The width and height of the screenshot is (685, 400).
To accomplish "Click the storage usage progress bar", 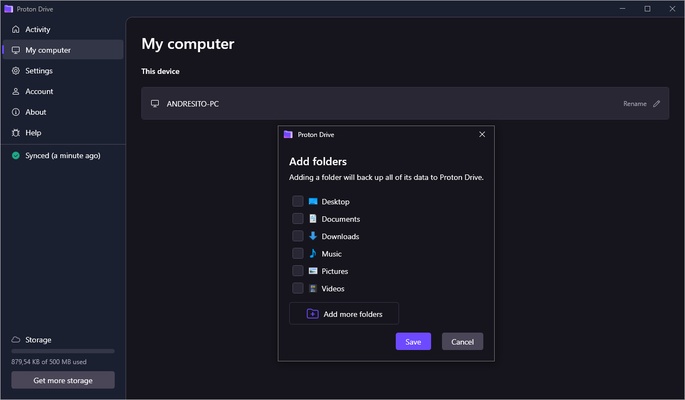I will [x=63, y=351].
